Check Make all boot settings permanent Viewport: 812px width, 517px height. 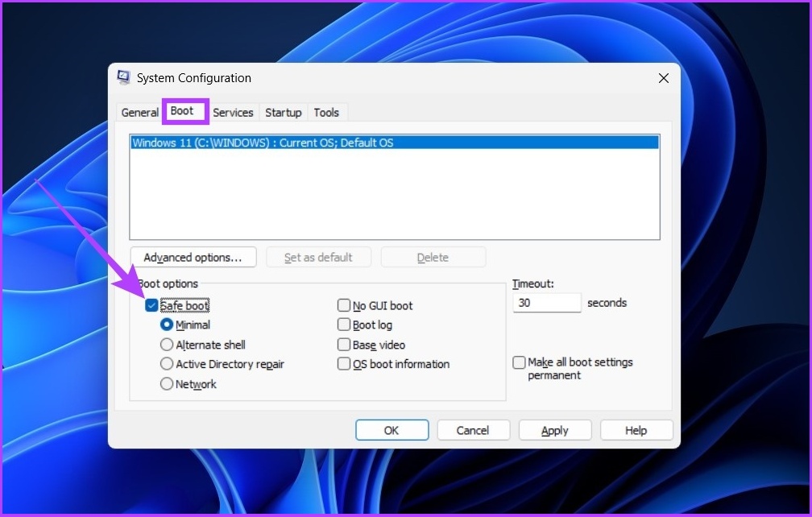(519, 362)
